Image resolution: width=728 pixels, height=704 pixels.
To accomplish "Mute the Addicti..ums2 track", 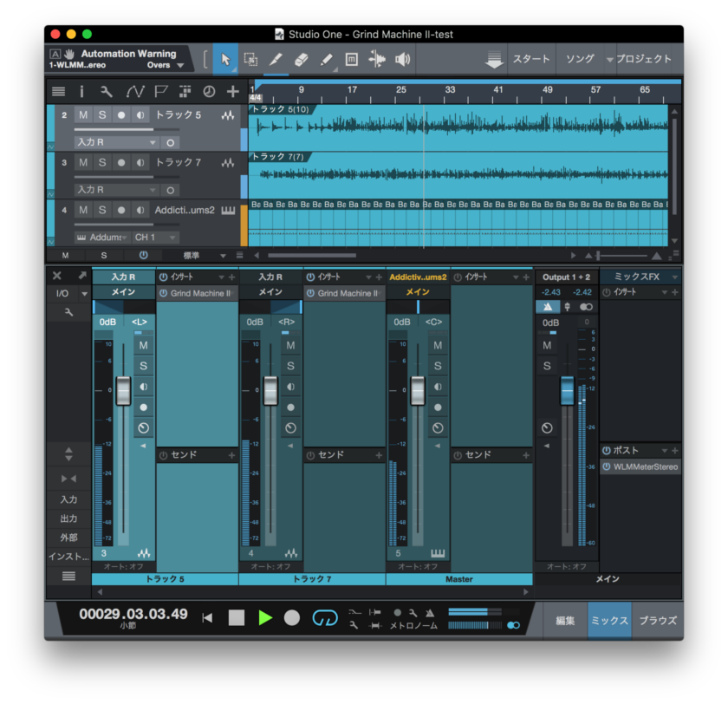I will [83, 210].
